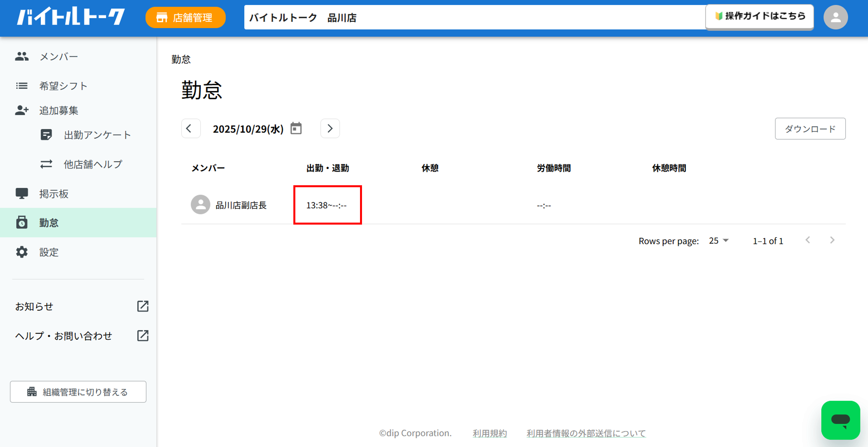Click the ©dip Corporation. footer text
868x447 pixels.
(415, 433)
